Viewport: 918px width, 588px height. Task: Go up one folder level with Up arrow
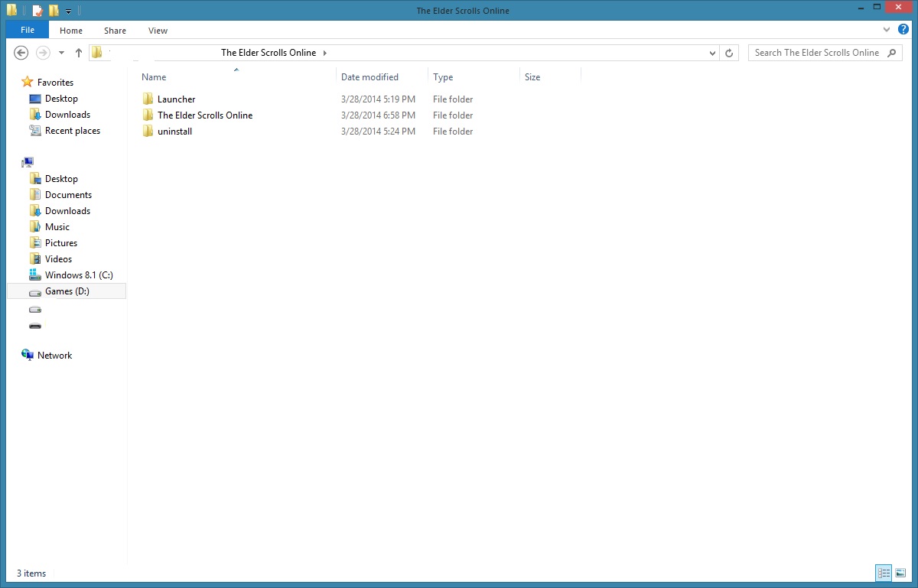tap(79, 53)
